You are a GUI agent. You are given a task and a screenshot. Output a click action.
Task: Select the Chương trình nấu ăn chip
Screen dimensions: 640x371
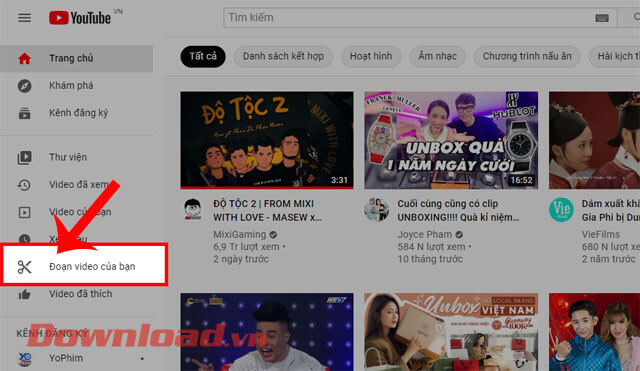(x=527, y=56)
